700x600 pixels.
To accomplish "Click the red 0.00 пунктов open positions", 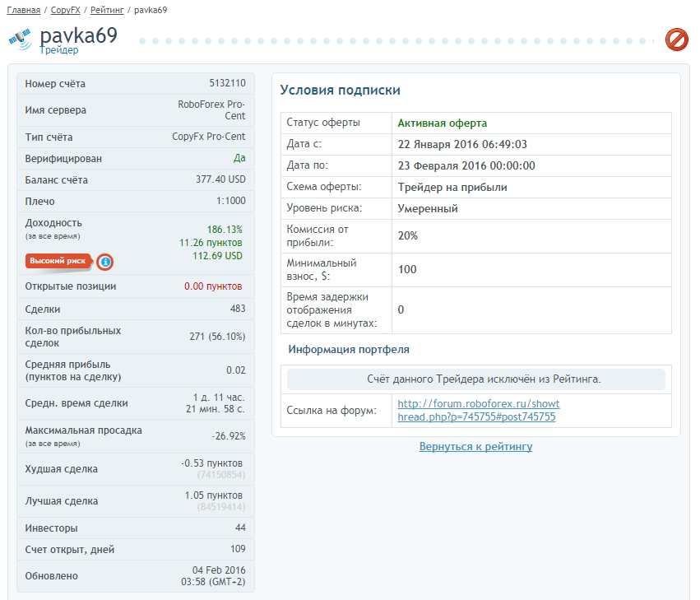I will 213,286.
